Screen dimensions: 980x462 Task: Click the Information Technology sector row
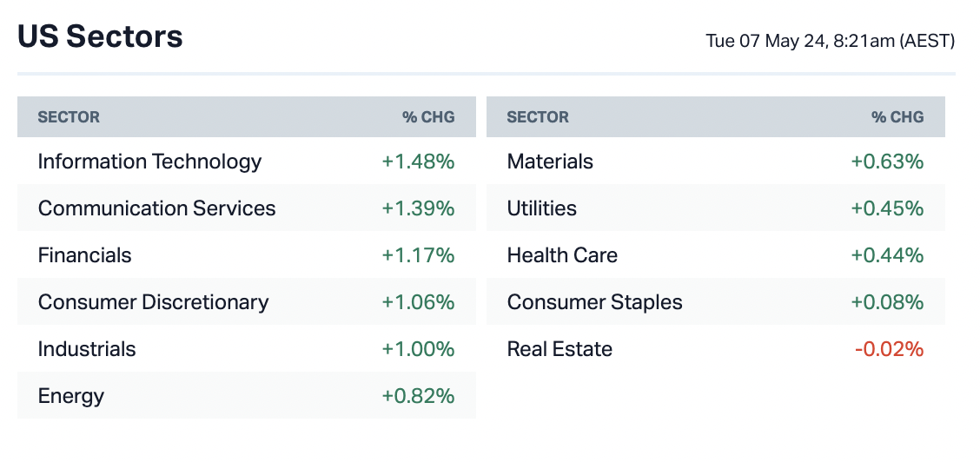149,162
